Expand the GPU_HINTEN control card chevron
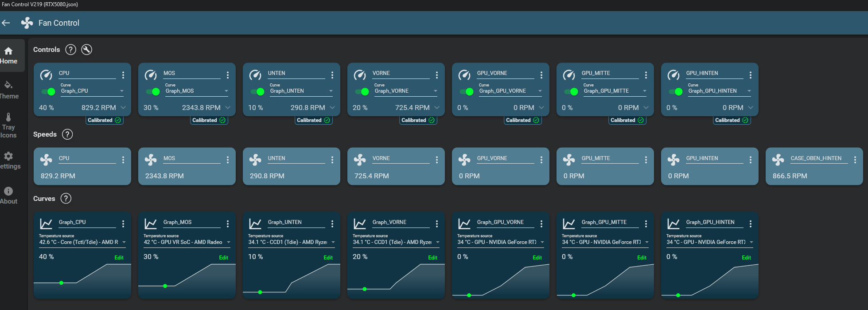868x310 pixels. pos(751,108)
